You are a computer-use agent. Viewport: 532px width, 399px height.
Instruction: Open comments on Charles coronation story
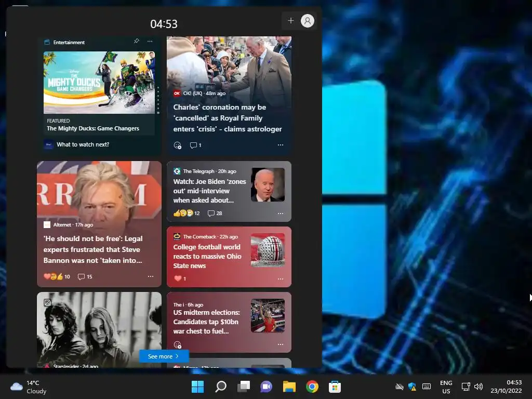195,145
